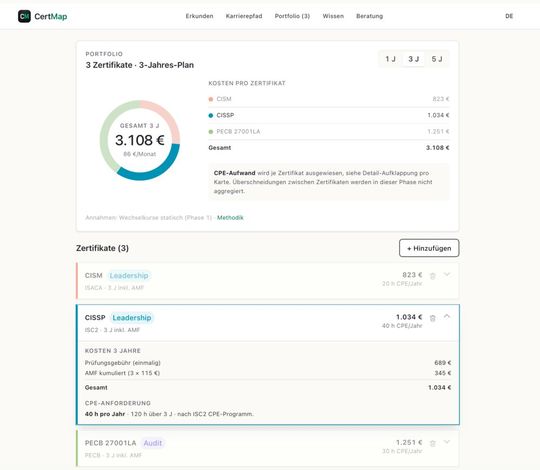Viewport: 540px width, 470px height.
Task: Open the Methodik link
Action: (x=230, y=218)
